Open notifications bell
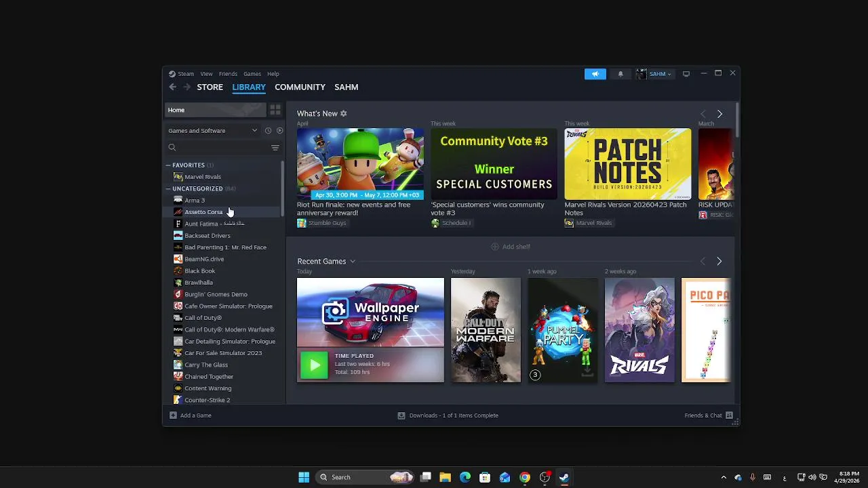868x488 pixels. (620, 74)
